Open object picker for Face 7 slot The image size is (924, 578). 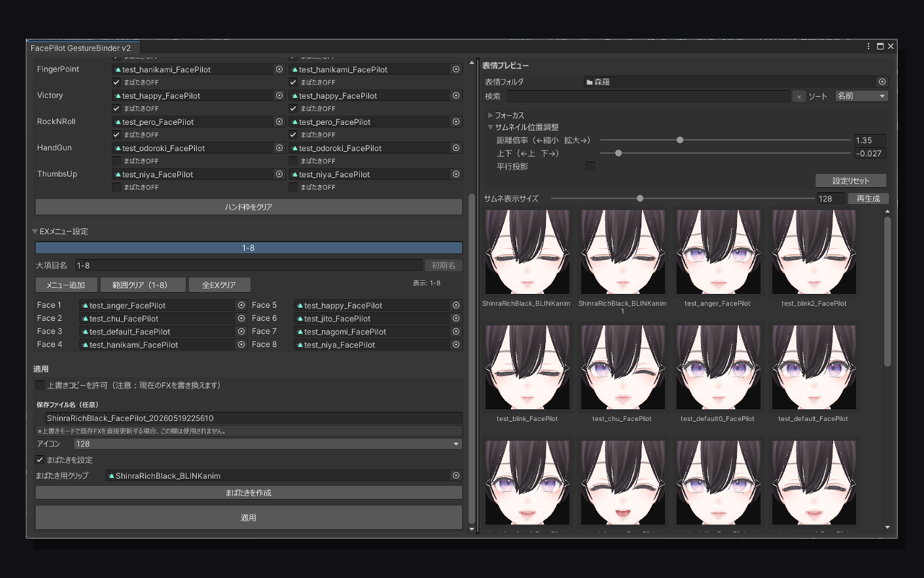coord(456,332)
